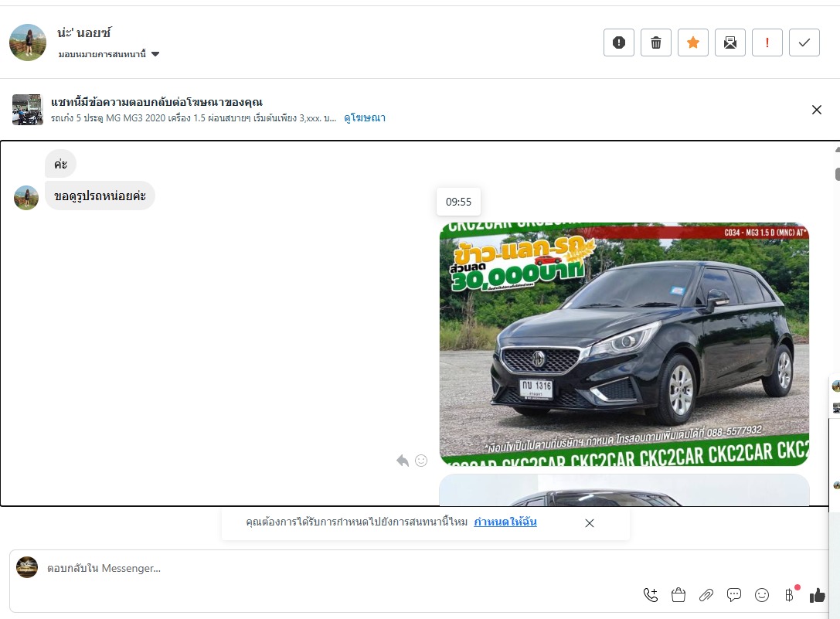The width and height of the screenshot is (840, 619).
Task: Delete conversation with trash icon
Action: (x=656, y=43)
